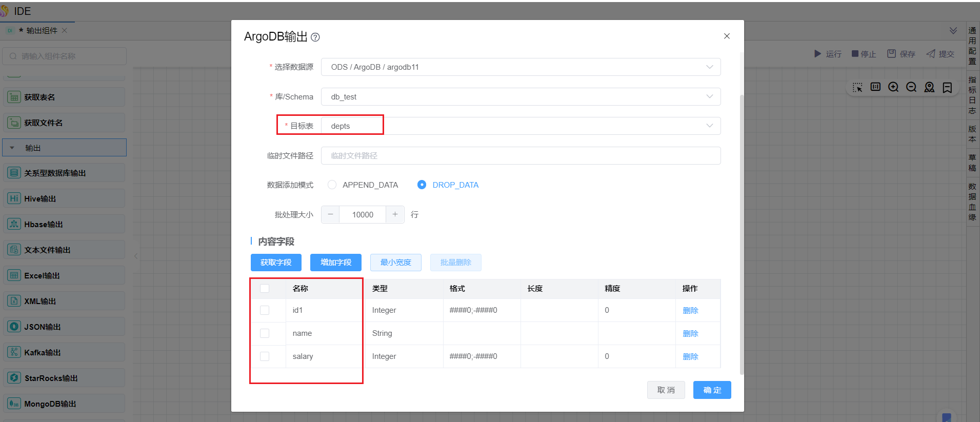The height and width of the screenshot is (422, 980).
Task: Select the 获取文件名 component
Action: coord(64,123)
